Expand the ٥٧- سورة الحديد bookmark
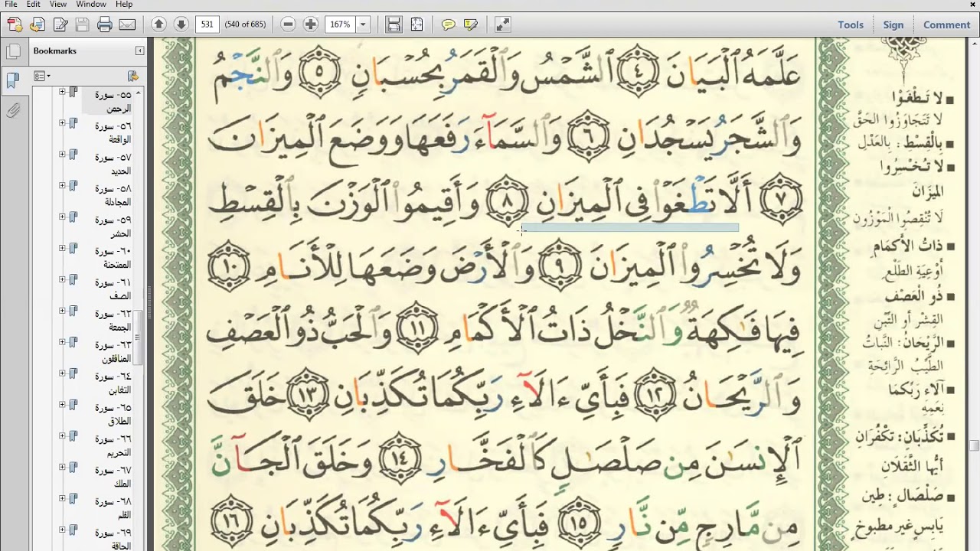Screen dimensions: 980x551 [x=62, y=155]
